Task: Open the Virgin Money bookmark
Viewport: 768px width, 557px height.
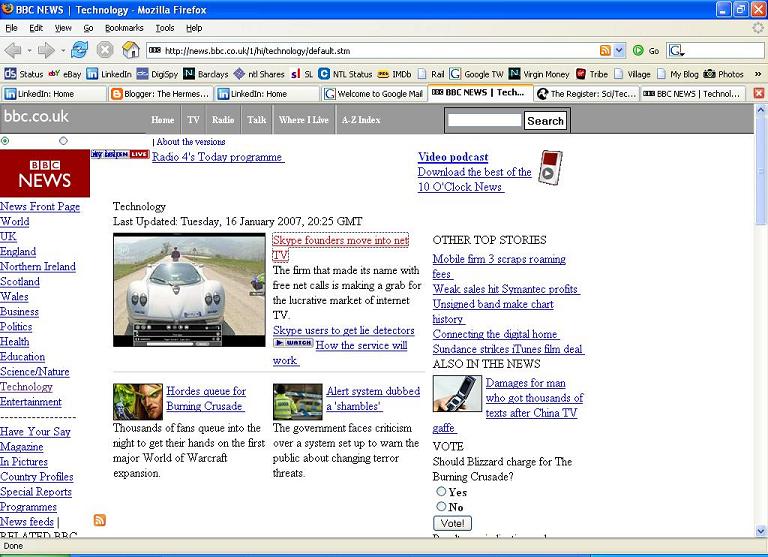Action: point(539,74)
